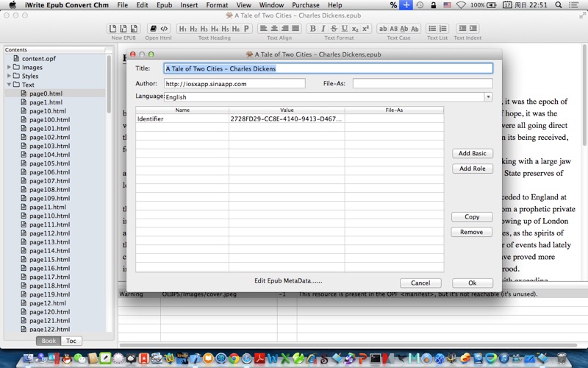This screenshot has width=588, height=368.
Task: Click the Add Basic button
Action: [x=472, y=153]
